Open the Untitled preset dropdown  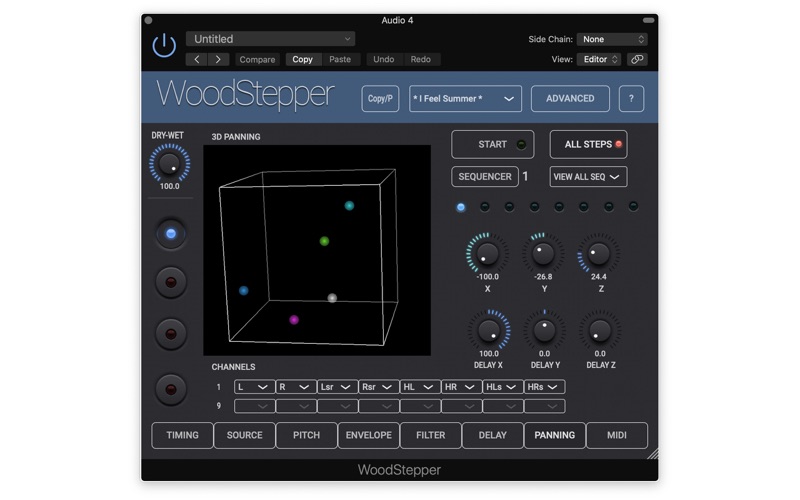(x=270, y=39)
